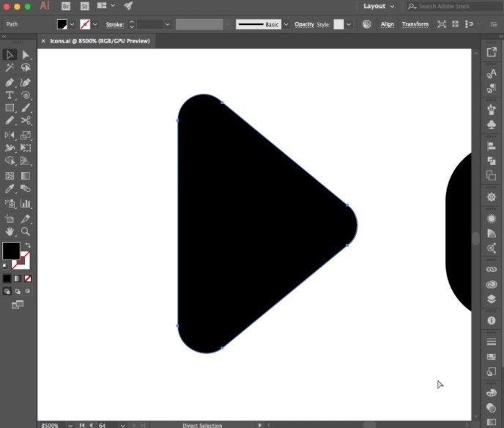Click the Recolor Artwork wheel icon
504x428 pixels.
[x=367, y=24]
